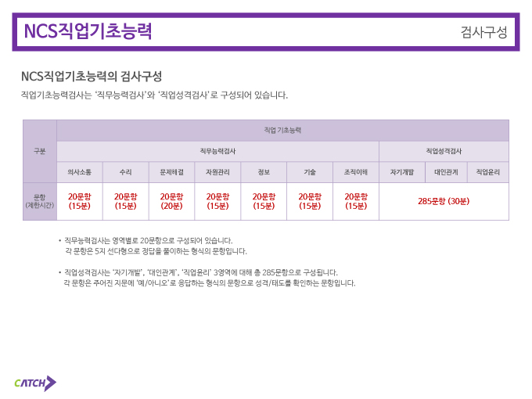
Task: Click the 구분 header cell
Action: pos(40,151)
